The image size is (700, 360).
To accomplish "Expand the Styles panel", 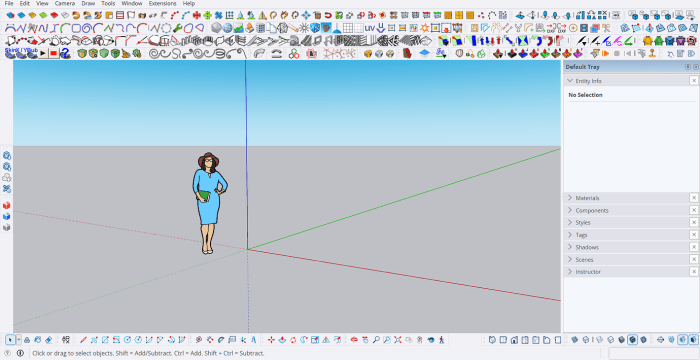I will point(570,222).
